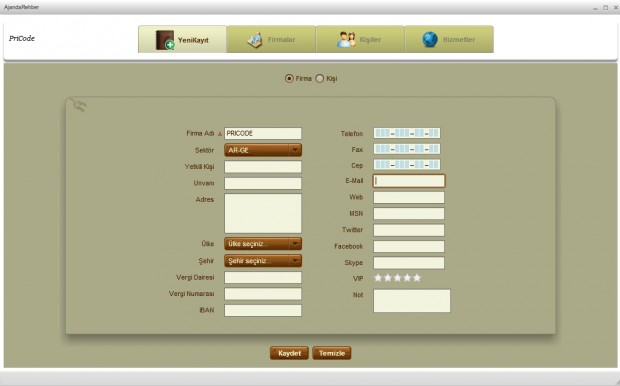Select the Kişi radio button

[x=319, y=78]
